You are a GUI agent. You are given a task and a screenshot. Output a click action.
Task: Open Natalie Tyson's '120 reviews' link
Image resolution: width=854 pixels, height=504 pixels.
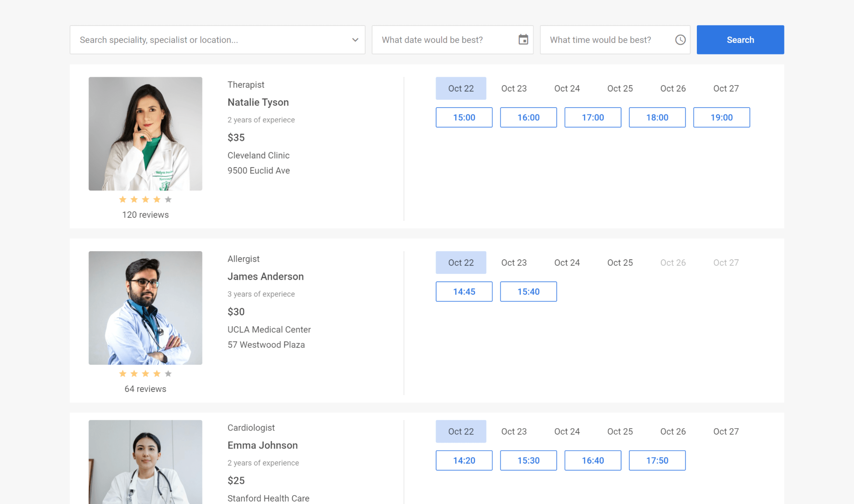point(145,215)
